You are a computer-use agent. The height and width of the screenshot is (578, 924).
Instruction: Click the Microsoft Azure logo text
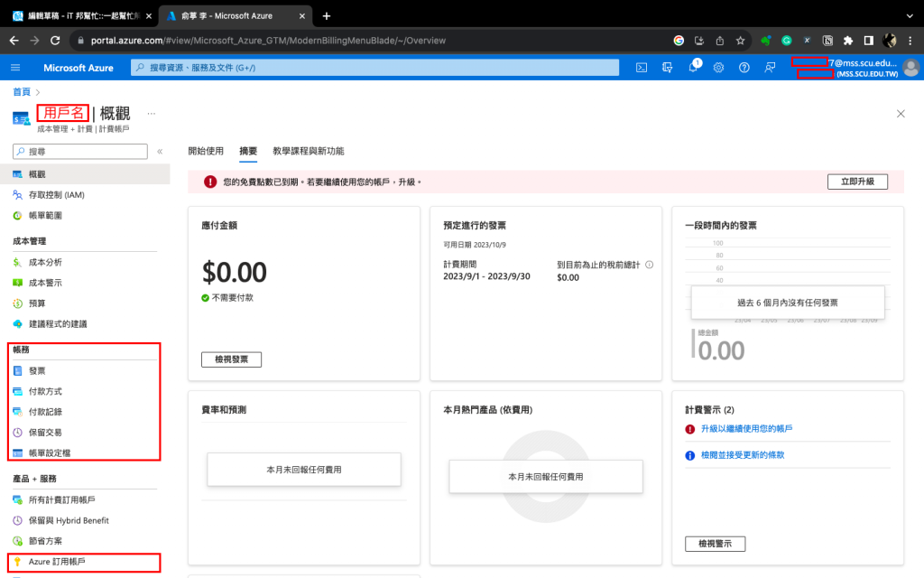(x=79, y=68)
